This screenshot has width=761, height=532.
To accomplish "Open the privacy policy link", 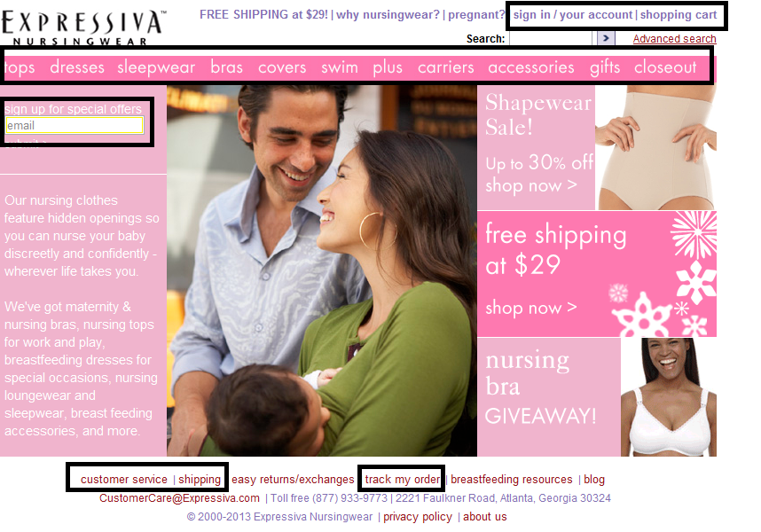I will click(x=418, y=516).
